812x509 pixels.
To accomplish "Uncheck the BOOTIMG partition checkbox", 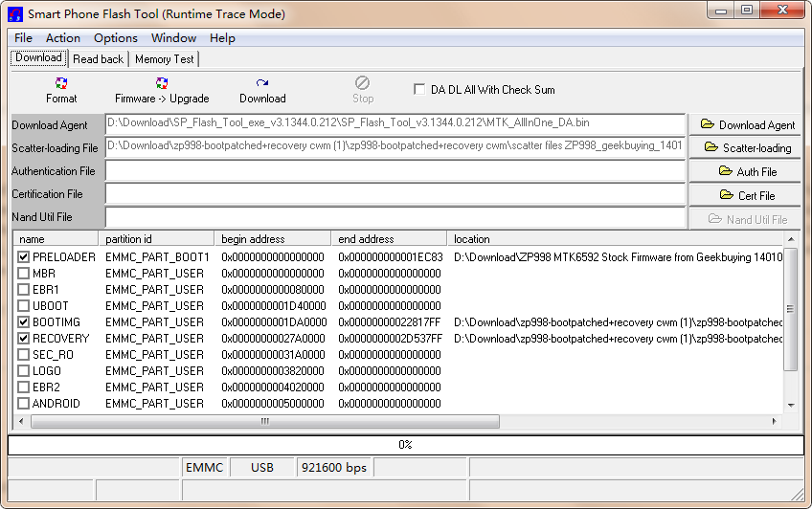I will pyautogui.click(x=23, y=322).
